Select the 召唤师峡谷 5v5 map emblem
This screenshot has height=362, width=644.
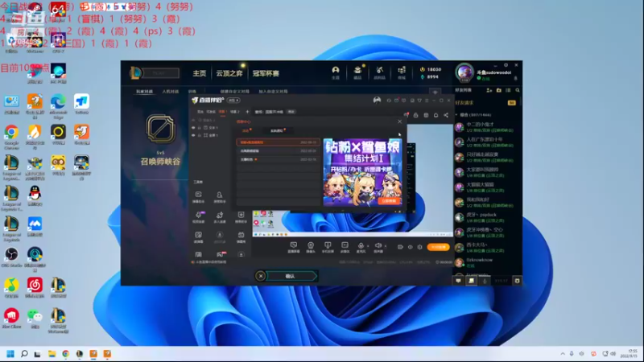(x=160, y=130)
